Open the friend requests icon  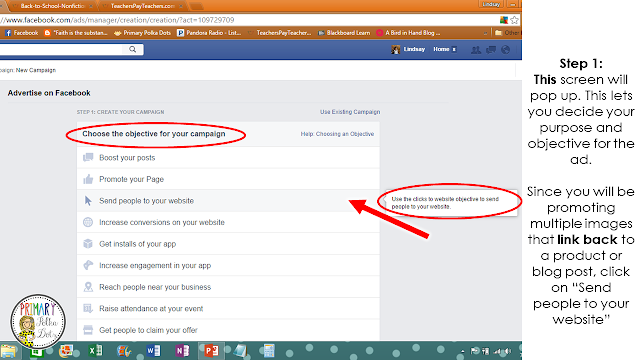(476, 50)
